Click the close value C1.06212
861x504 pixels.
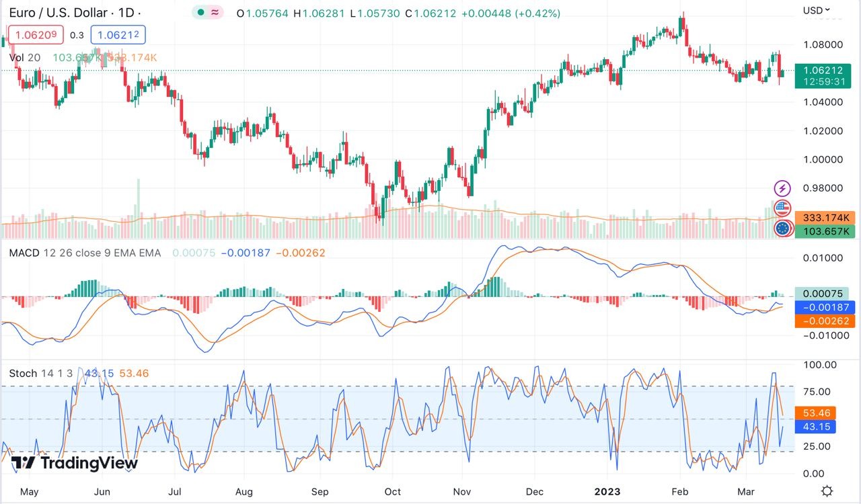(431, 13)
